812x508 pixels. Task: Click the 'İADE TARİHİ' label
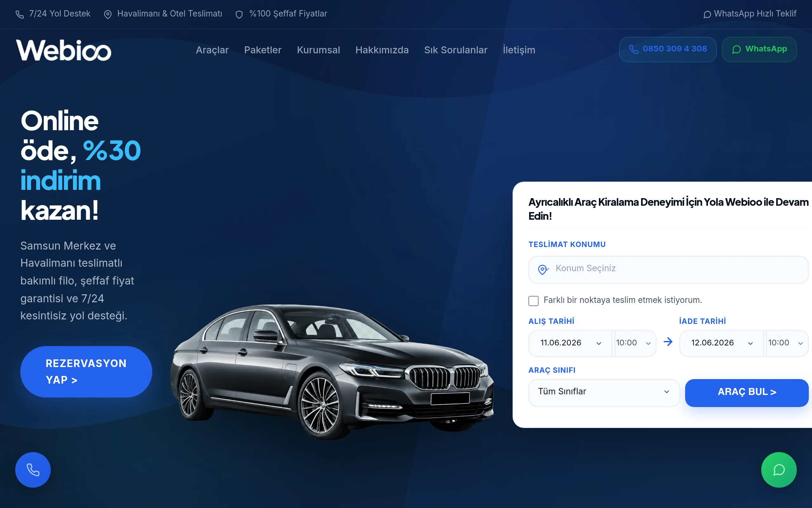pos(702,321)
